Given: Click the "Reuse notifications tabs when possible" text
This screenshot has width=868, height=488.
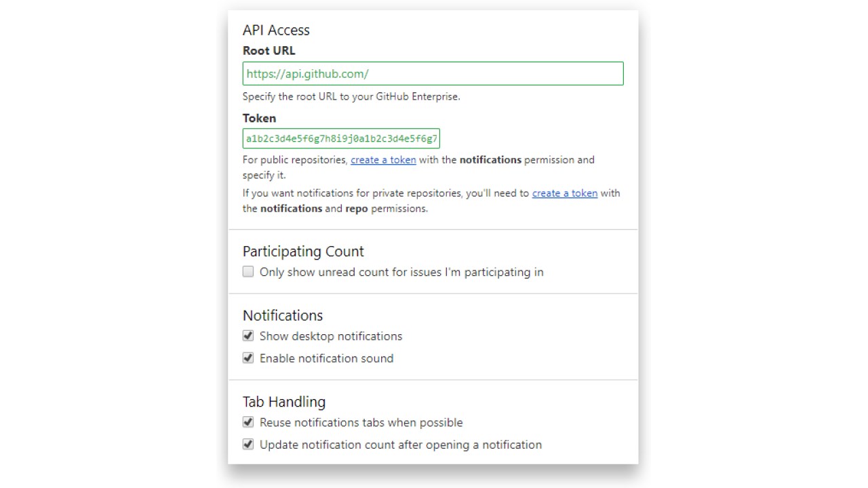Looking at the screenshot, I should coord(361,422).
